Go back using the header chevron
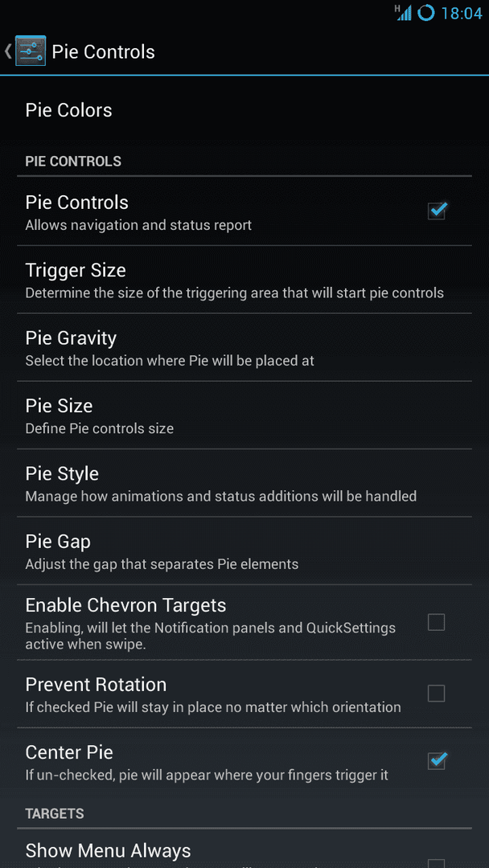Screen dimensions: 489x868 point(8,51)
